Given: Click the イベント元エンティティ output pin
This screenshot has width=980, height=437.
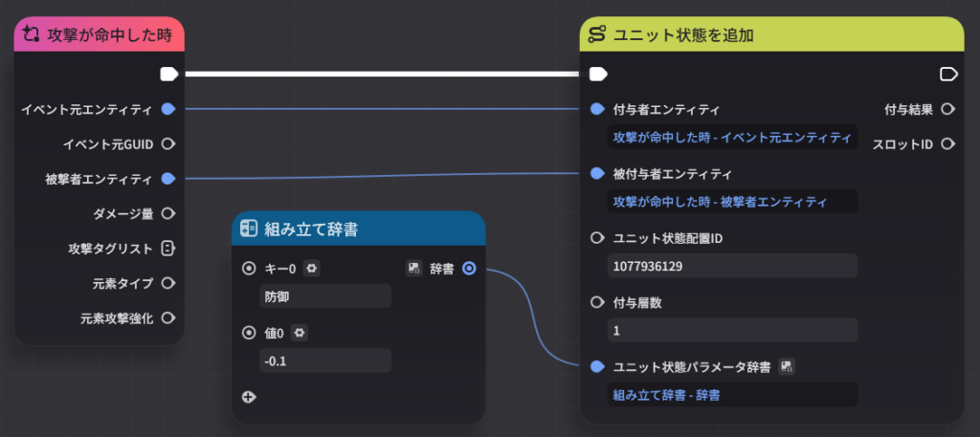Looking at the screenshot, I should (167, 109).
